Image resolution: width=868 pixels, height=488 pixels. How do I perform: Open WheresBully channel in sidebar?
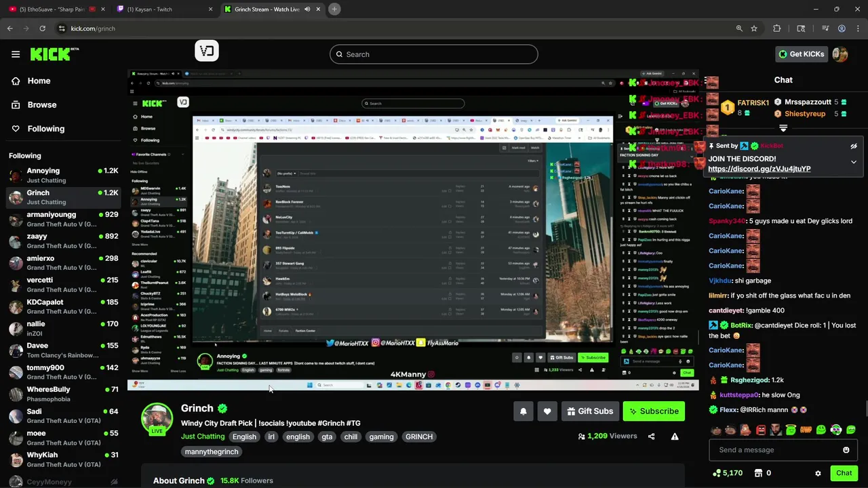tap(63, 394)
